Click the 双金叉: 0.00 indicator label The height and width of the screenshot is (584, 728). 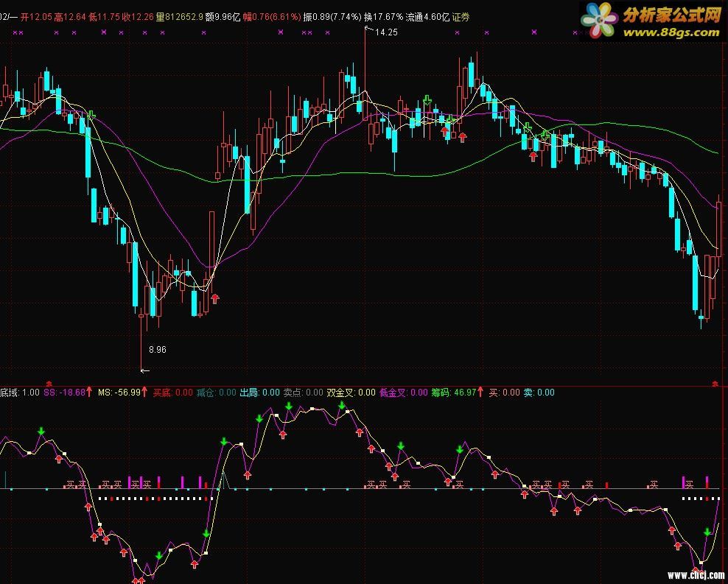pyautogui.click(x=351, y=393)
